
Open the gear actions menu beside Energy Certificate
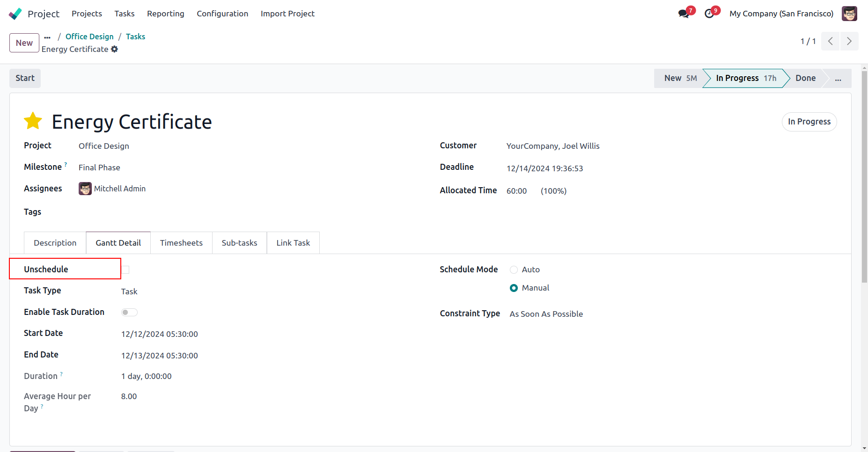click(x=115, y=49)
